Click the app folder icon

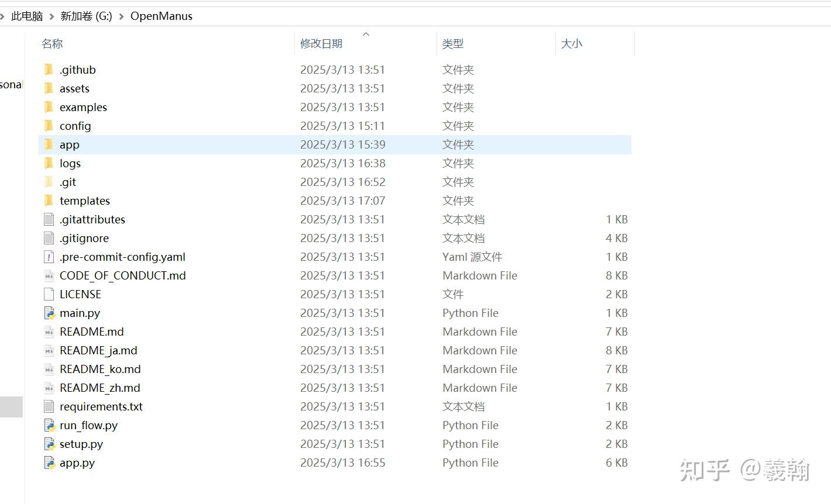pyautogui.click(x=49, y=145)
